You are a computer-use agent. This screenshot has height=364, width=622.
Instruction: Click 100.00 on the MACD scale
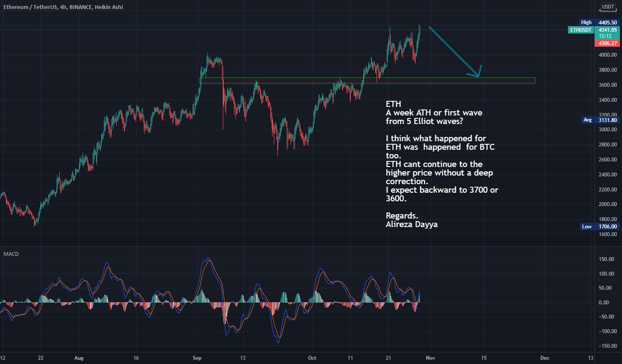607,274
